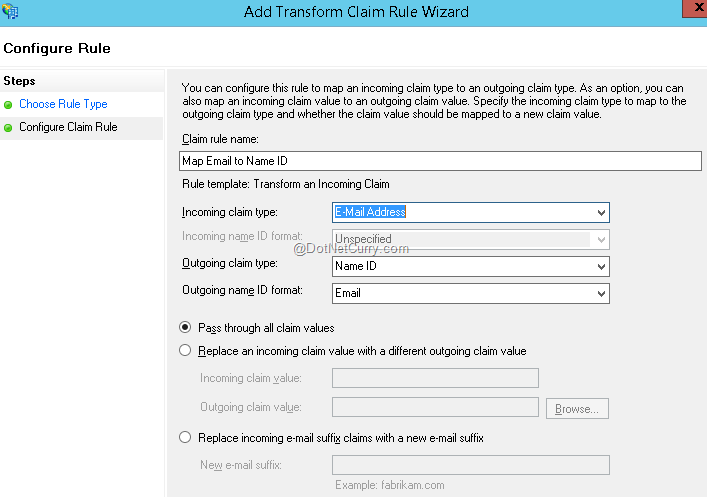This screenshot has width=707, height=497.
Task: Select Replace incoming e-mail suffix claims option
Action: [184, 437]
